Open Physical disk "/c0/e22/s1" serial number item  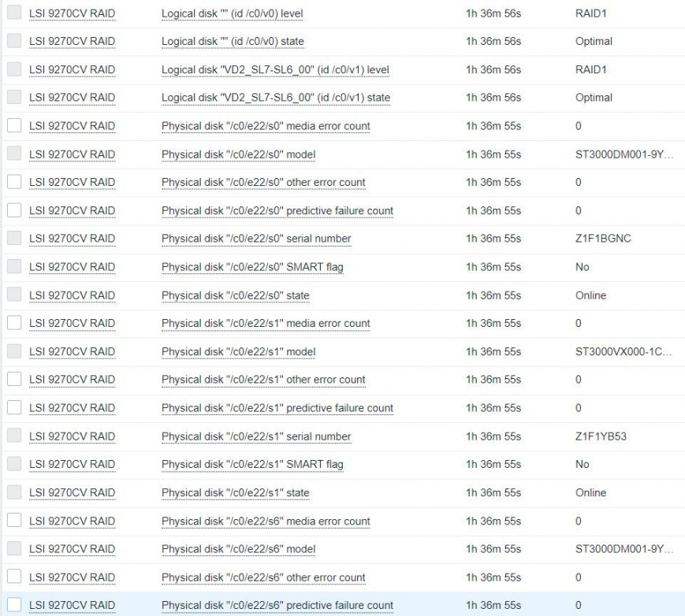[x=256, y=436]
